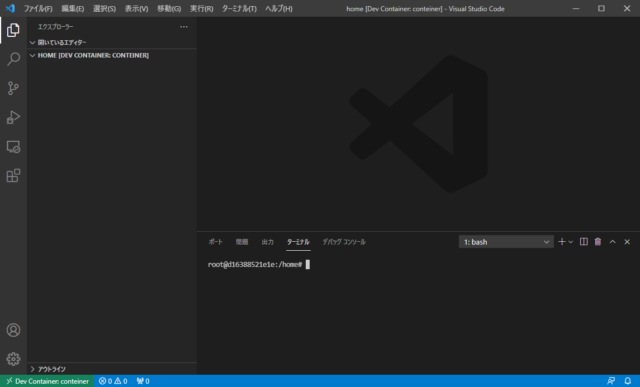The width and height of the screenshot is (640, 387).
Task: Focus the bash terminal prompt line
Action: click(x=259, y=265)
